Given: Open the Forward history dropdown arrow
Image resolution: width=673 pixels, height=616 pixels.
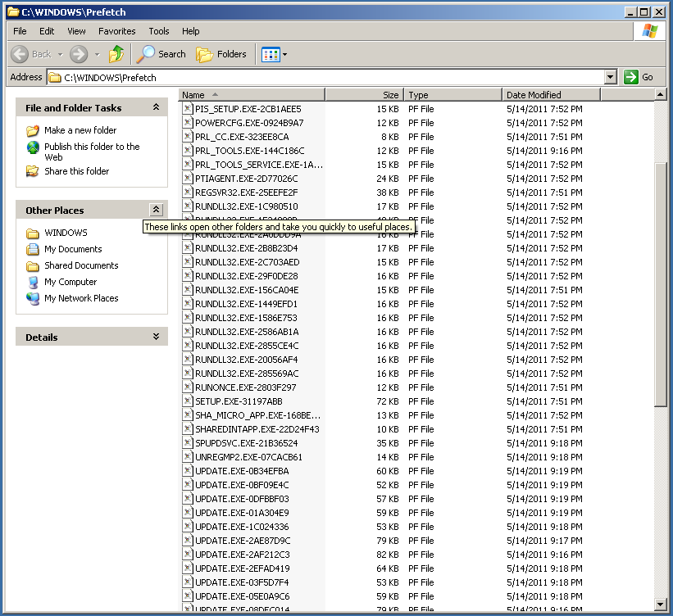Looking at the screenshot, I should (x=97, y=55).
